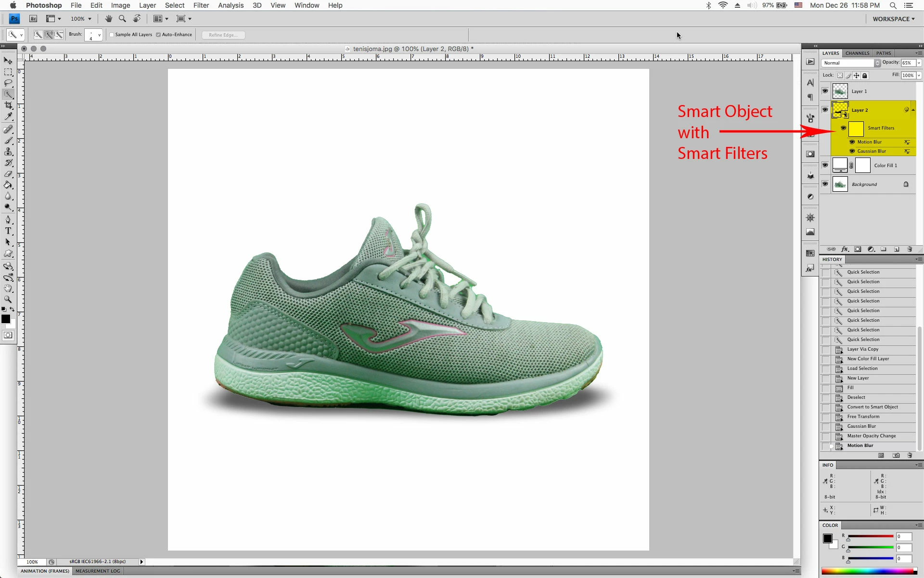Click the Rectangular Marquee tool

click(x=8, y=72)
